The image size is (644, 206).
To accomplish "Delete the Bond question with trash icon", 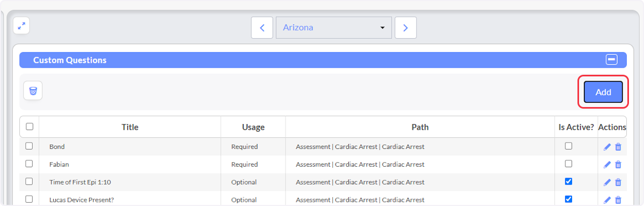I will coord(618,147).
